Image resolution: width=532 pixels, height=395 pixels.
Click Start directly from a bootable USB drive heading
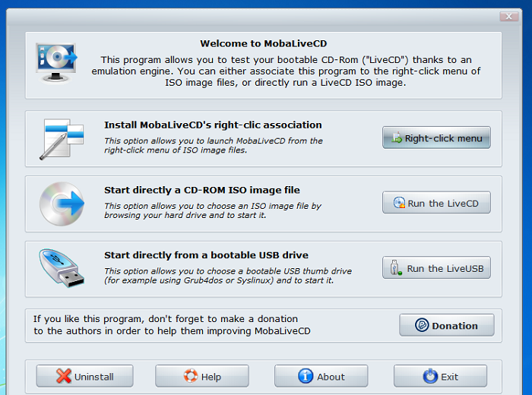pyautogui.click(x=206, y=255)
